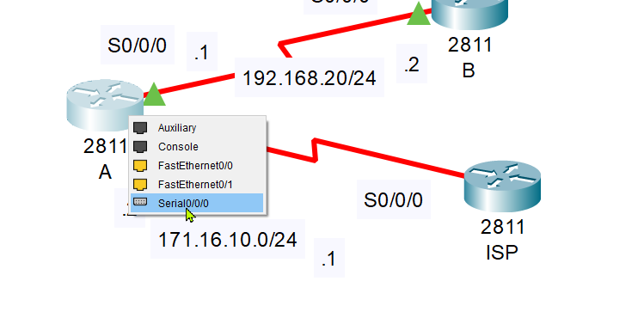644x318 pixels.
Task: Click the Serial0/0/0 connector icon
Action: pyautogui.click(x=140, y=202)
